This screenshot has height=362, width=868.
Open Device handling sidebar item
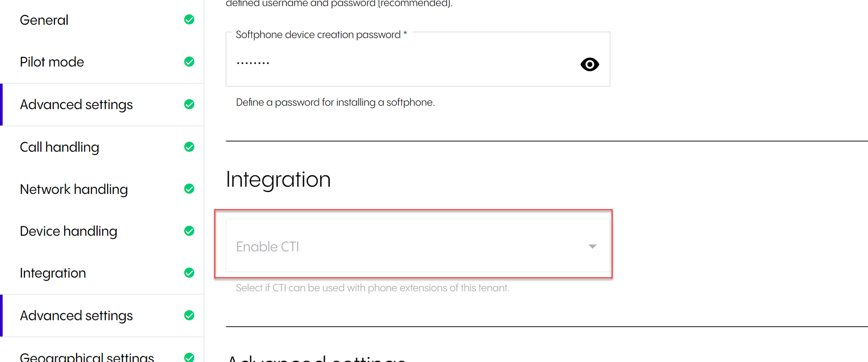pos(69,231)
